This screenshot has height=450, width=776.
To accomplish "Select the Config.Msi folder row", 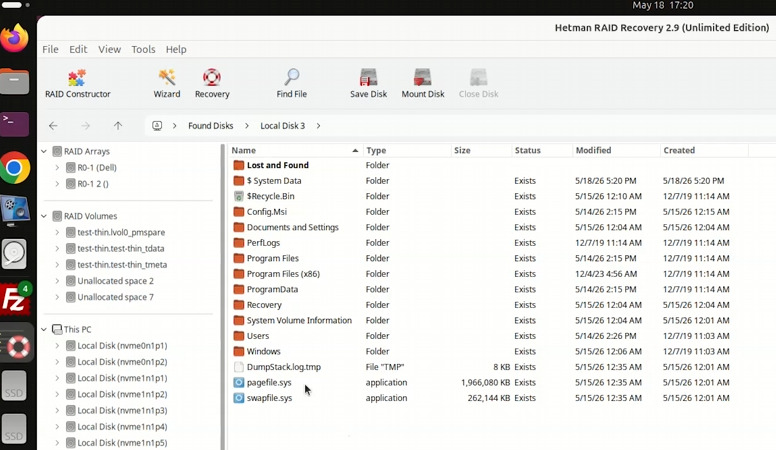I will pos(500,211).
